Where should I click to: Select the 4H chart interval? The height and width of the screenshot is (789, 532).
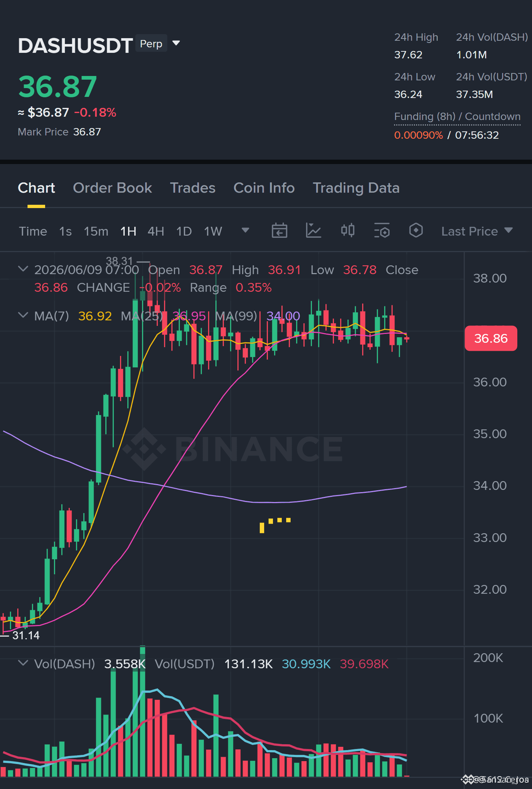click(x=156, y=231)
